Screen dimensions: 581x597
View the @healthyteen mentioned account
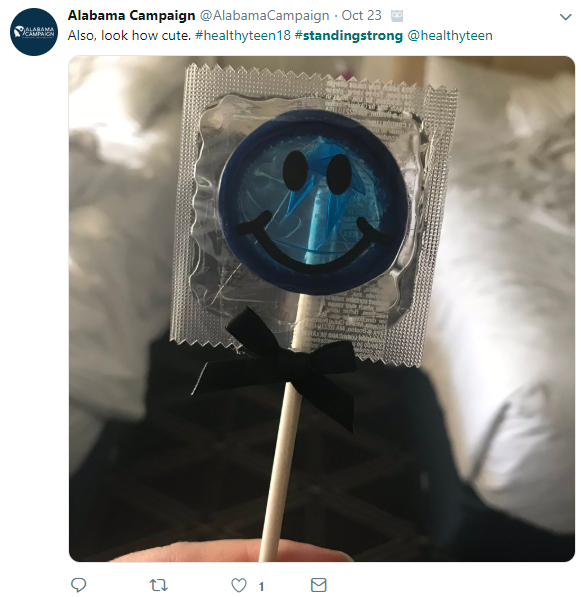pos(450,35)
